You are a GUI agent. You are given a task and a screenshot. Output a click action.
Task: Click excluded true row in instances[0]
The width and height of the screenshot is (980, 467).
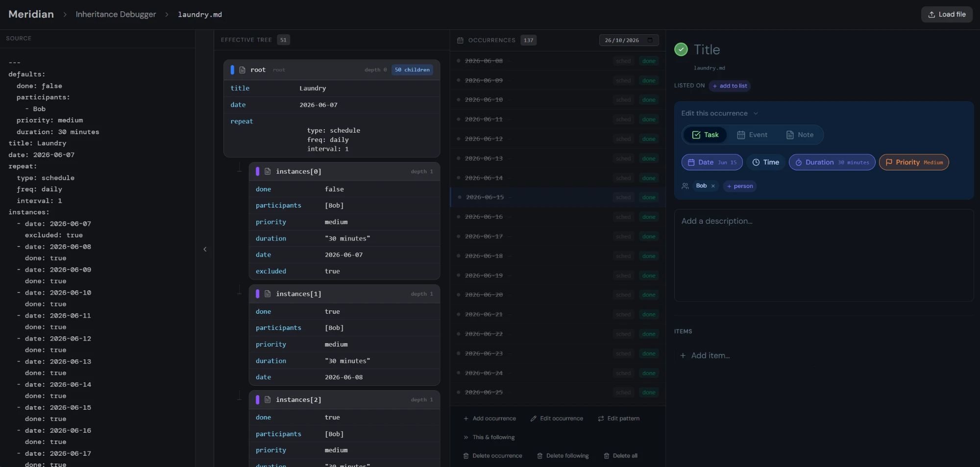pyautogui.click(x=344, y=271)
